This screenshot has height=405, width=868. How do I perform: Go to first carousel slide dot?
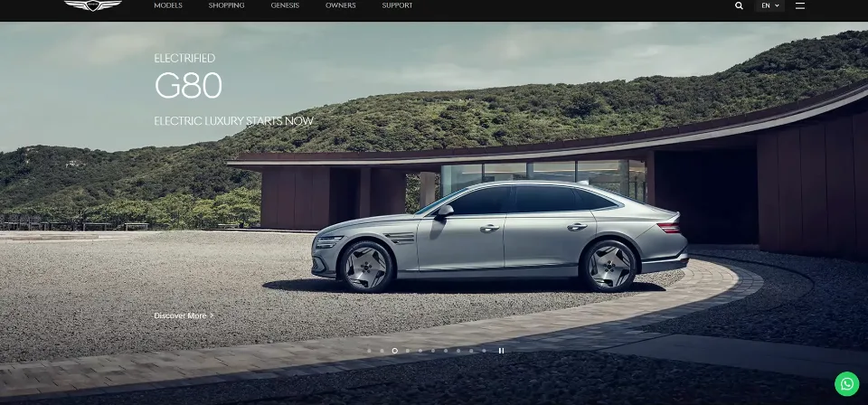click(x=369, y=351)
